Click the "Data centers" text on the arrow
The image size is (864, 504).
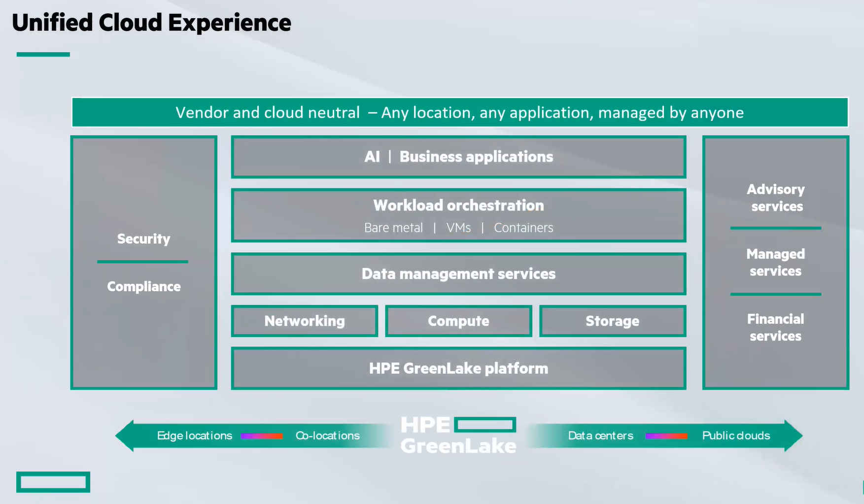pos(601,436)
